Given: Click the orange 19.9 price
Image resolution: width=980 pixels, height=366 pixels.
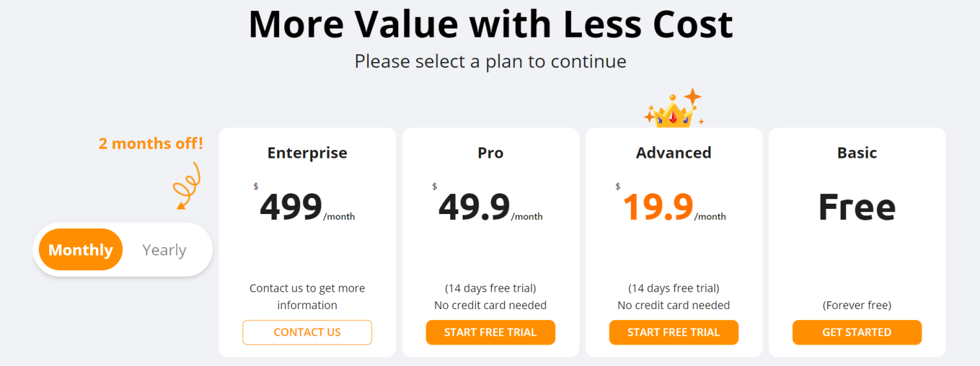Looking at the screenshot, I should [658, 207].
